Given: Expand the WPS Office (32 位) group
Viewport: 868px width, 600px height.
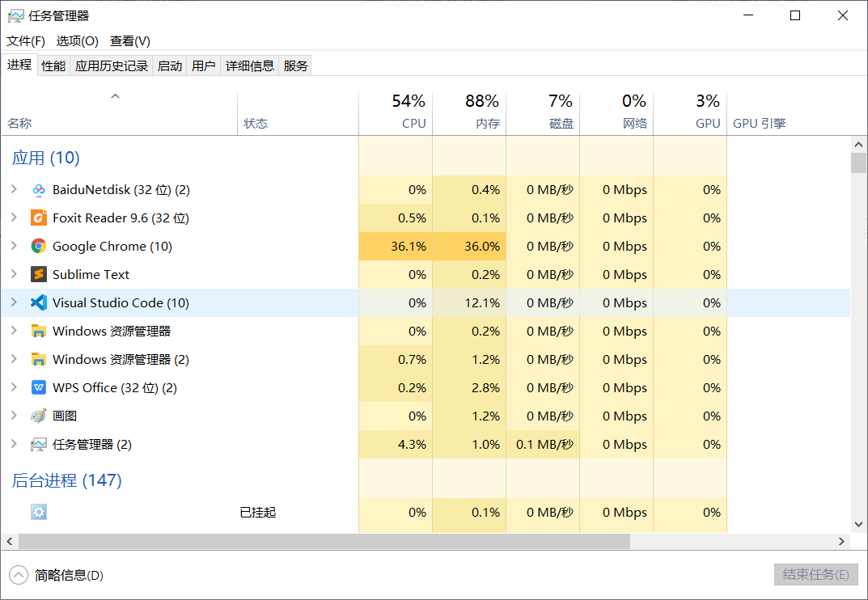Looking at the screenshot, I should 14,387.
